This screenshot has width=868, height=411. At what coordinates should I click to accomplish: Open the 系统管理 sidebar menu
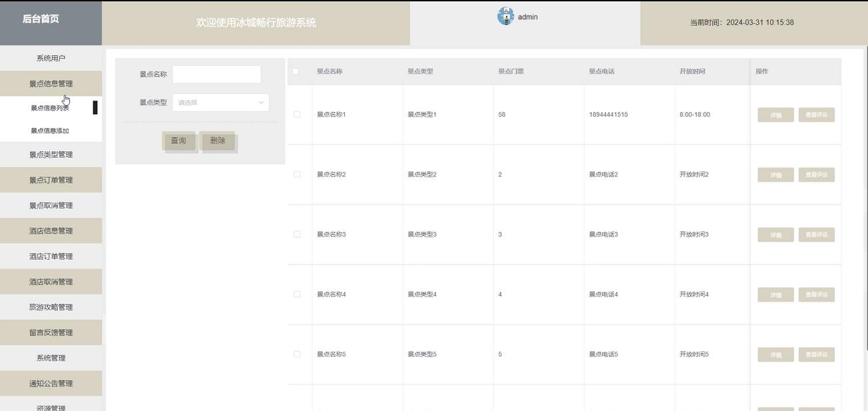click(51, 358)
